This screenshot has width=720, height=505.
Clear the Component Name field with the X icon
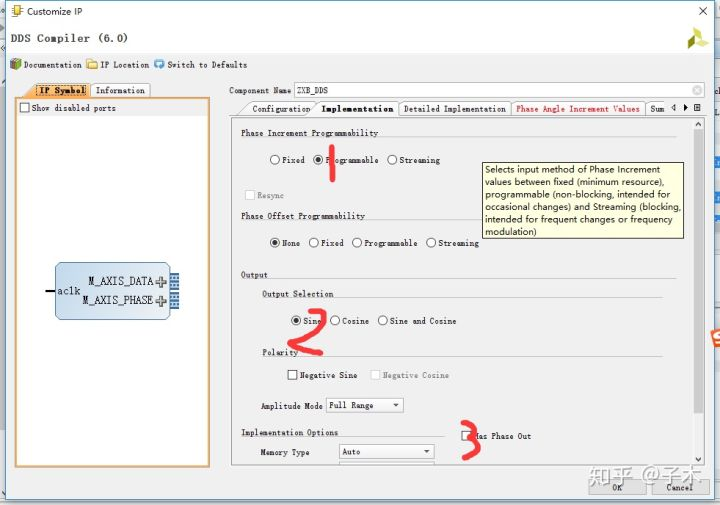[x=697, y=90]
